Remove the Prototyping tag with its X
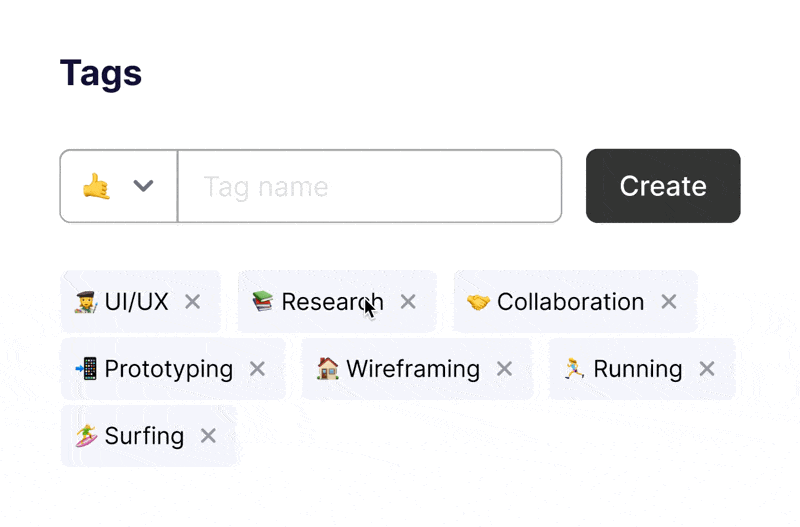Viewport: 800px width, 527px height. [x=258, y=369]
